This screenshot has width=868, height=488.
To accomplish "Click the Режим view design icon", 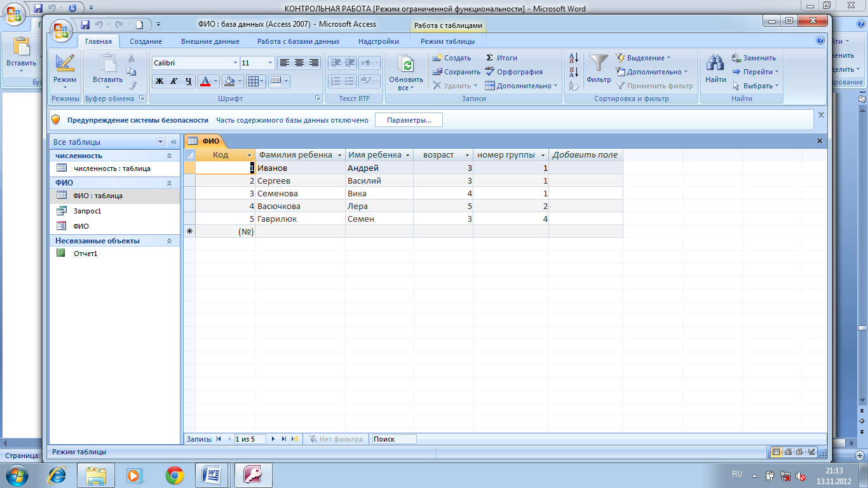I will 64,64.
